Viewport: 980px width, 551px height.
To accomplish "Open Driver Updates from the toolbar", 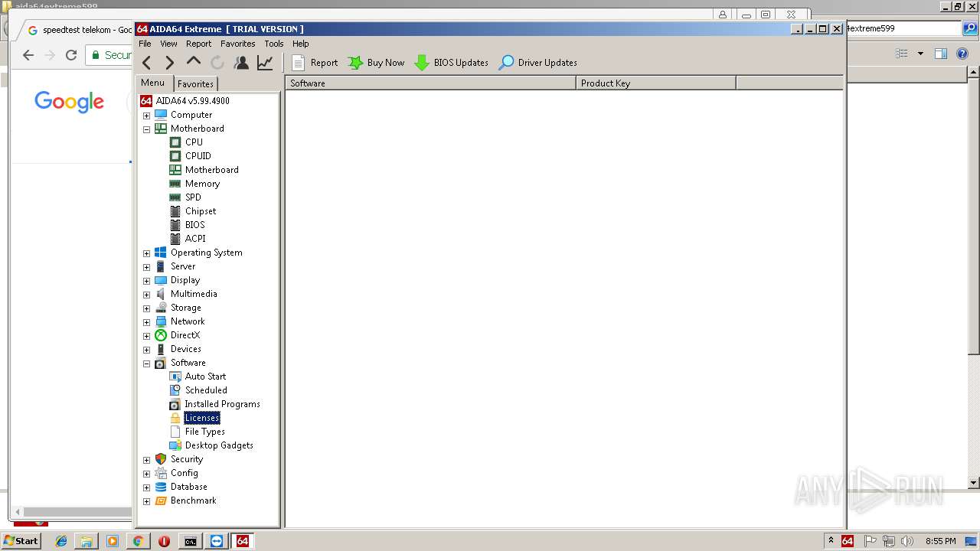I will click(537, 63).
